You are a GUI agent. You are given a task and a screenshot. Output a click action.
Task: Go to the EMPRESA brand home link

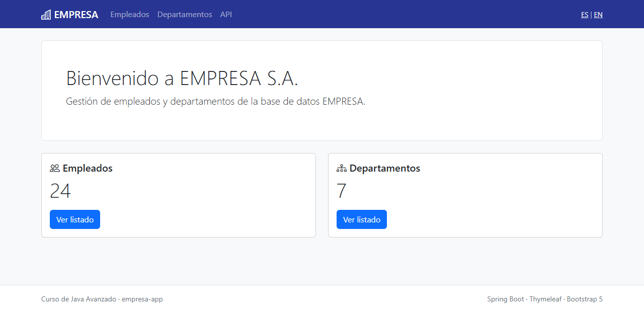click(x=70, y=15)
